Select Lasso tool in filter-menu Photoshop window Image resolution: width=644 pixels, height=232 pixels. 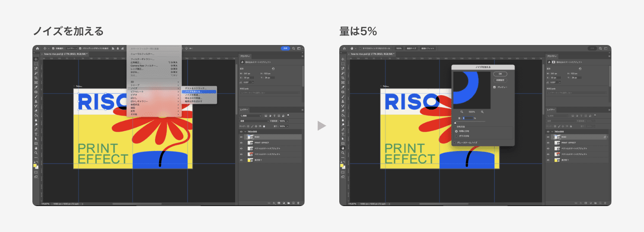[x=36, y=68]
